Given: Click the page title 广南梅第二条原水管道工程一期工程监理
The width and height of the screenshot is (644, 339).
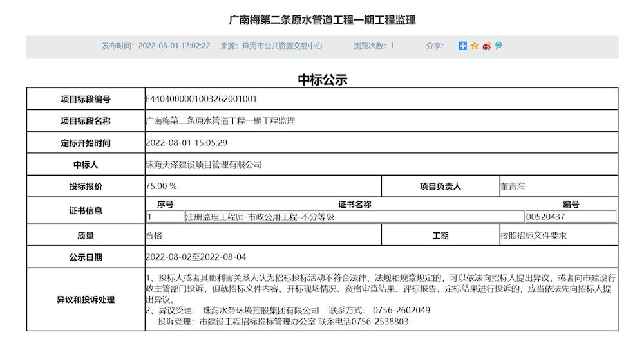Looking at the screenshot, I should point(322,20).
